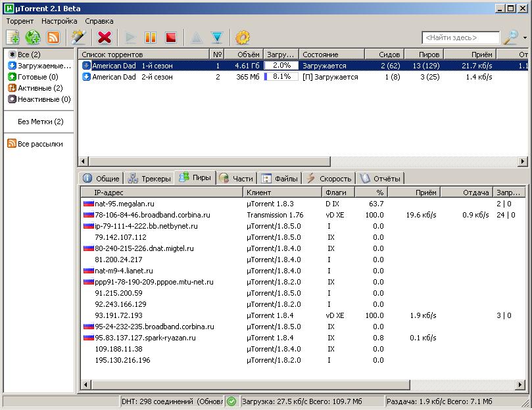Open the Настройка menu
This screenshot has height=410, width=532.
59,21
